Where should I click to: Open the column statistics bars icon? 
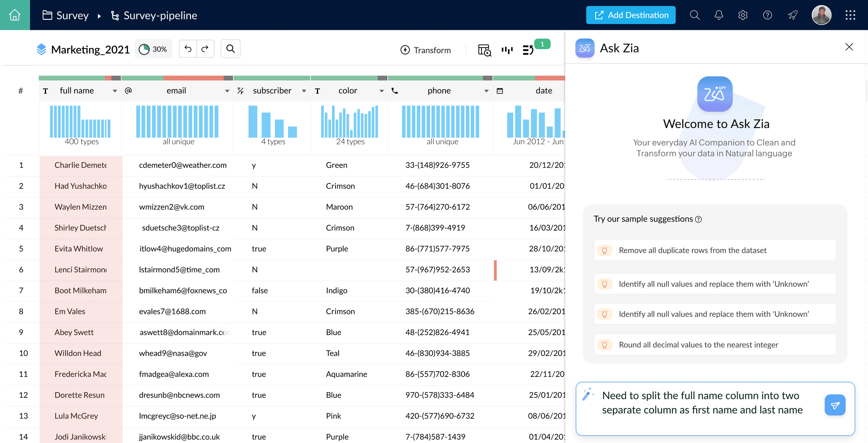507,50
